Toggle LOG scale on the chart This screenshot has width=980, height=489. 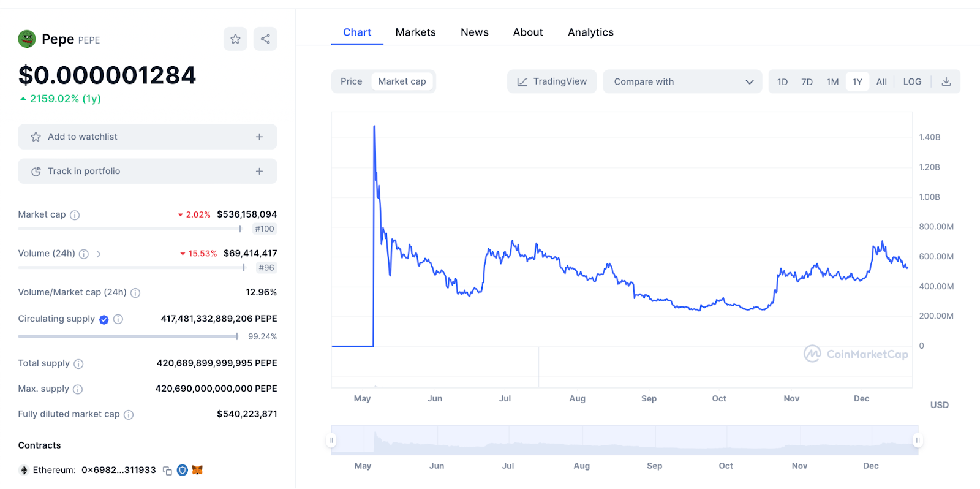pos(912,81)
